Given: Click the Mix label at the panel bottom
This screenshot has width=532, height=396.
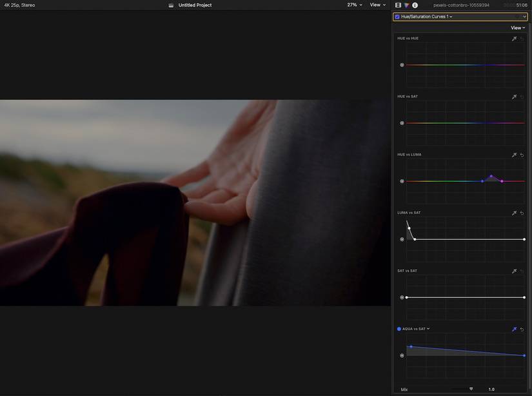Looking at the screenshot, I should [404, 389].
